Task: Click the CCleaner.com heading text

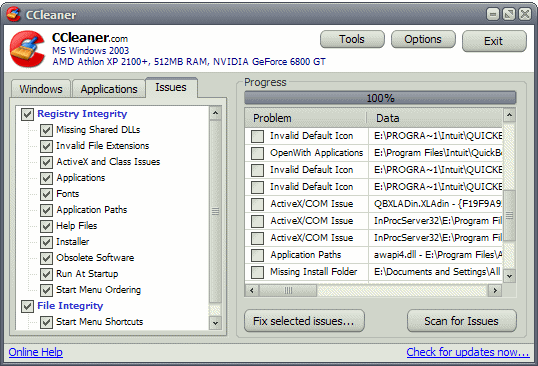Action: click(x=90, y=38)
